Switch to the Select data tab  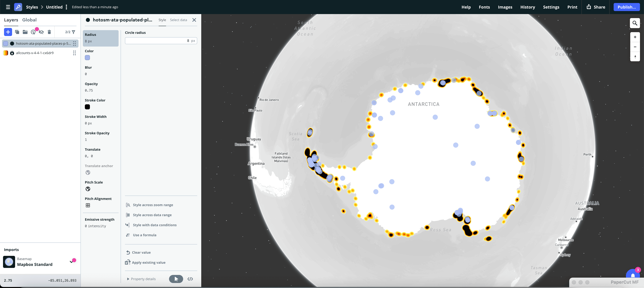point(178,20)
